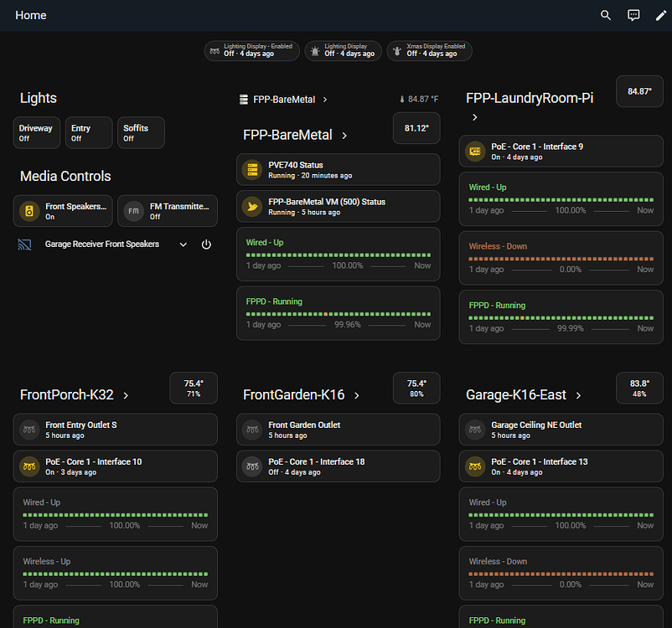
Task: Power off the Garage Receiver with the power toggle
Action: 206,245
